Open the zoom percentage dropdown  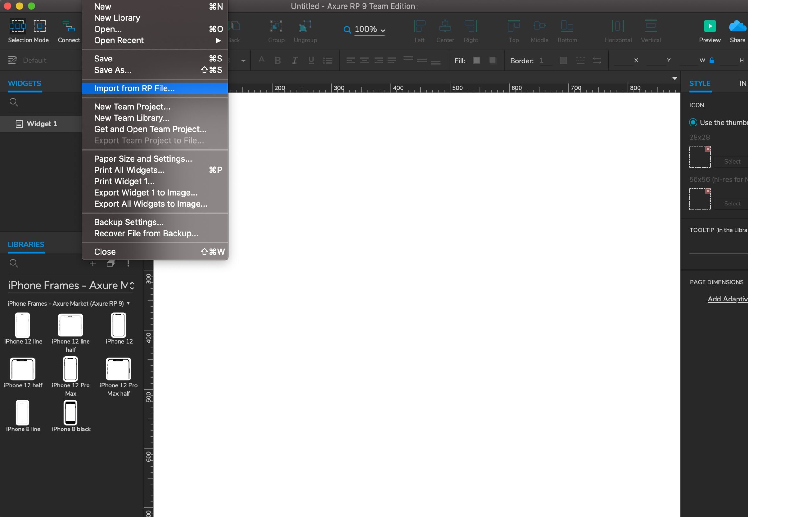coord(383,30)
